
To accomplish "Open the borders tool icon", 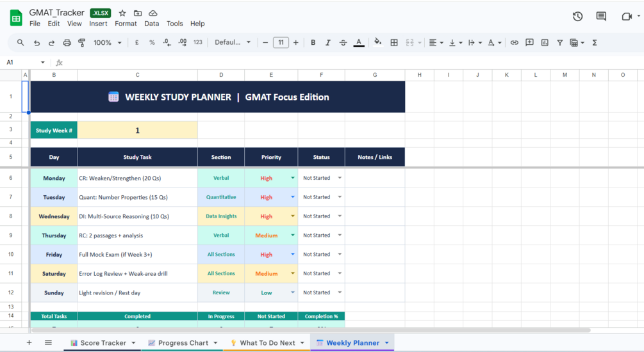I will click(x=394, y=43).
